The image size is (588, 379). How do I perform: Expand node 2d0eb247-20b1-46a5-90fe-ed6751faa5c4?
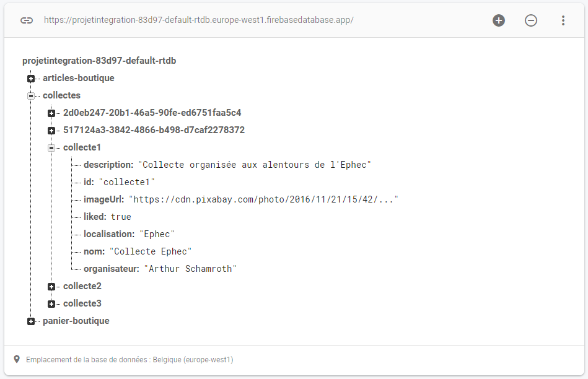(x=51, y=113)
